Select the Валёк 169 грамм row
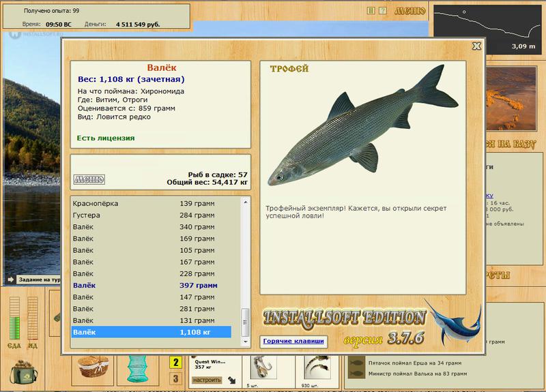The width and height of the screenshot is (546, 392). (151, 239)
